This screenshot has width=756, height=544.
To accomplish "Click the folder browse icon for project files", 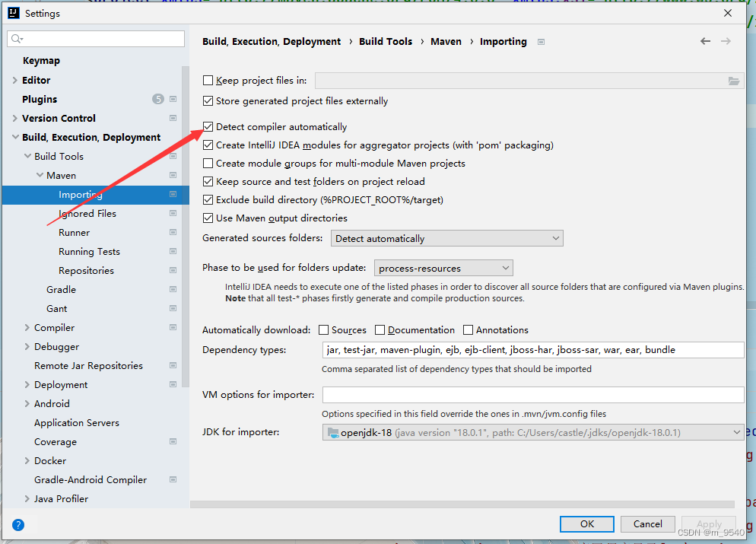I will coord(734,81).
